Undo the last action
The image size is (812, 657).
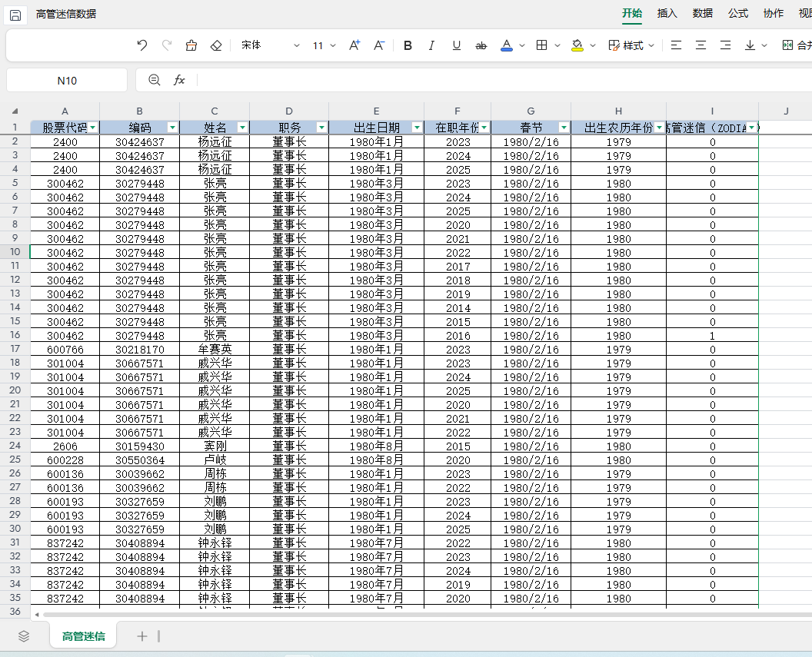142,45
